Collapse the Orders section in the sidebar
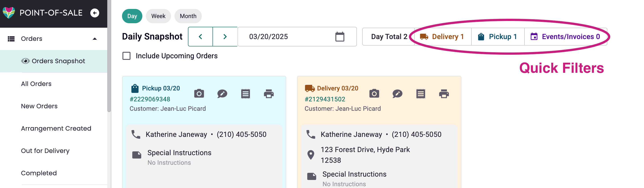Image resolution: width=644 pixels, height=188 pixels. (95, 38)
